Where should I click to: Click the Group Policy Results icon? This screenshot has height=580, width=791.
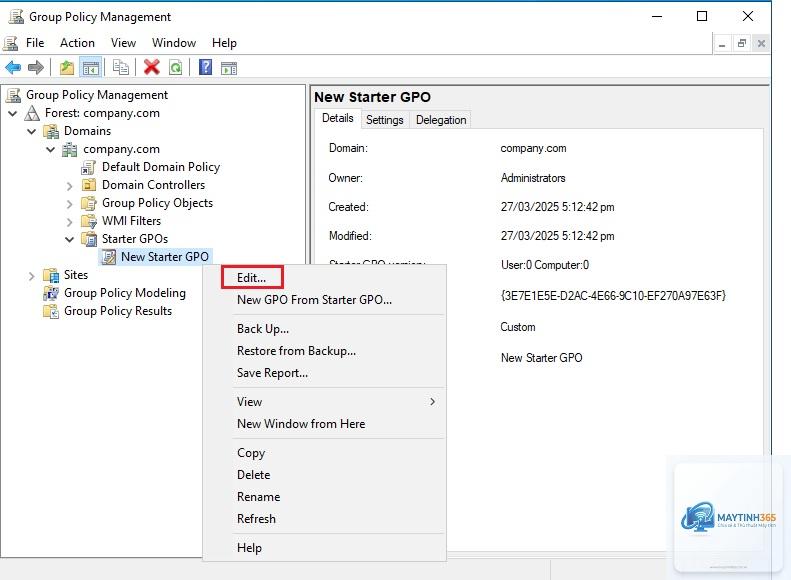point(51,311)
